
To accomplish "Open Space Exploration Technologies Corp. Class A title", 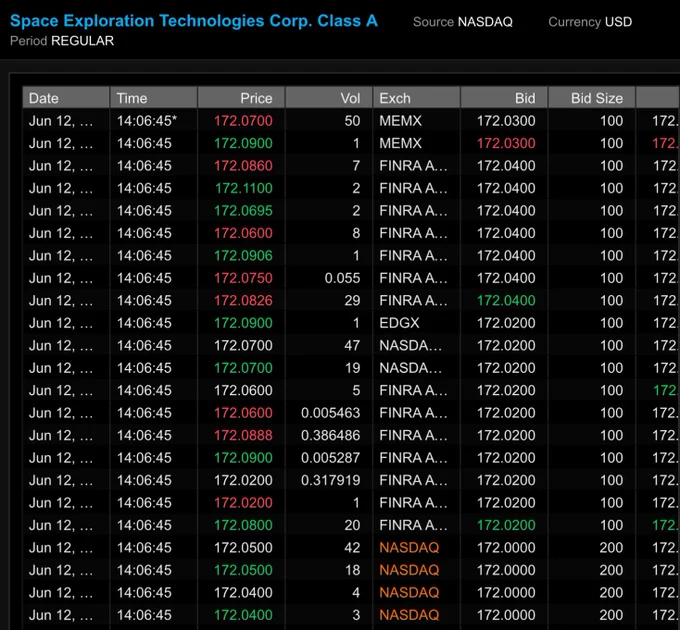I will [193, 21].
